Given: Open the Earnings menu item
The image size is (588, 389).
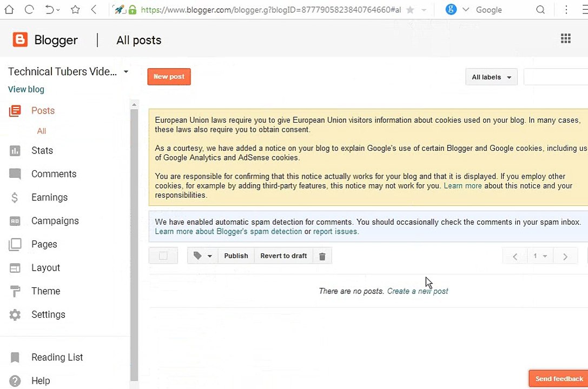Looking at the screenshot, I should click(x=49, y=197).
